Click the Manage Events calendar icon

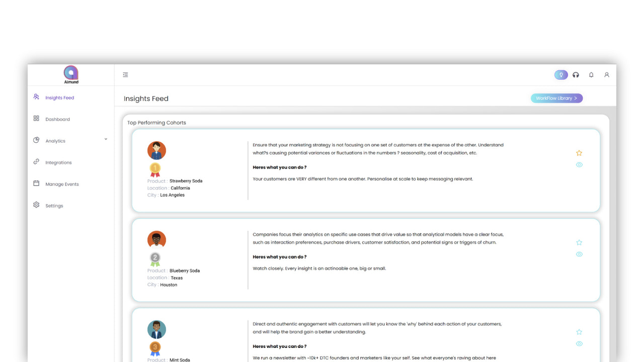point(36,184)
